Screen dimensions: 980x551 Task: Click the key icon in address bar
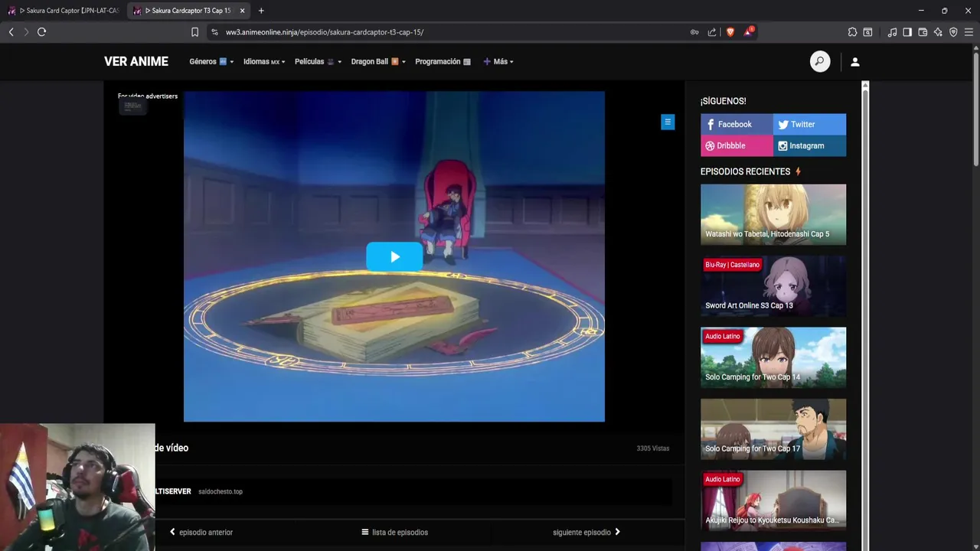pyautogui.click(x=694, y=32)
